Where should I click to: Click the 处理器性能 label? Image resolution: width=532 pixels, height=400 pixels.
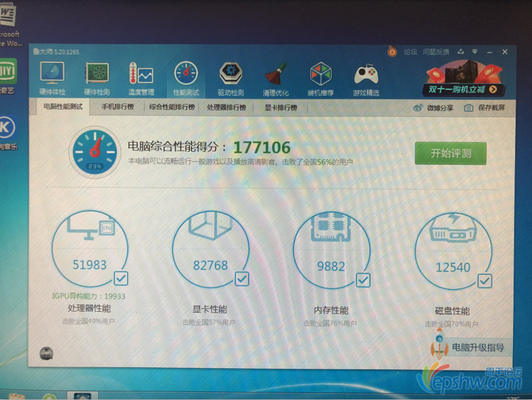coord(89,308)
